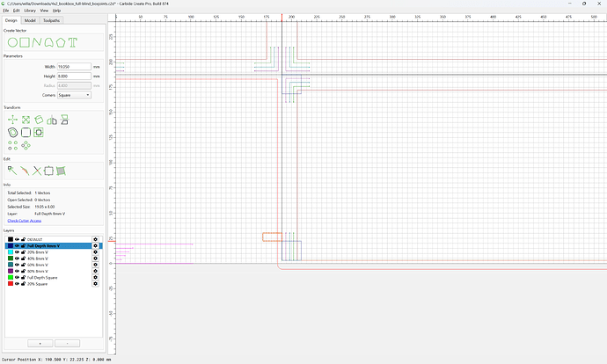Lock the 20% Square layer
The image size is (607, 364).
pos(23,283)
